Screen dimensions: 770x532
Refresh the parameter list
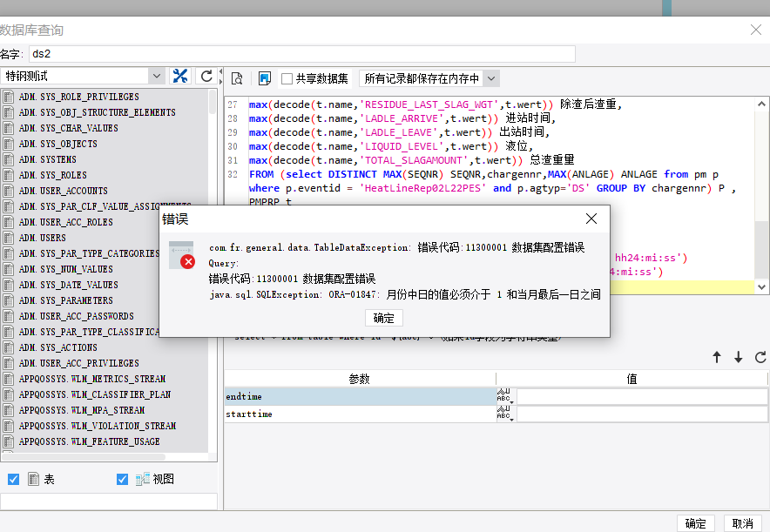(760, 357)
